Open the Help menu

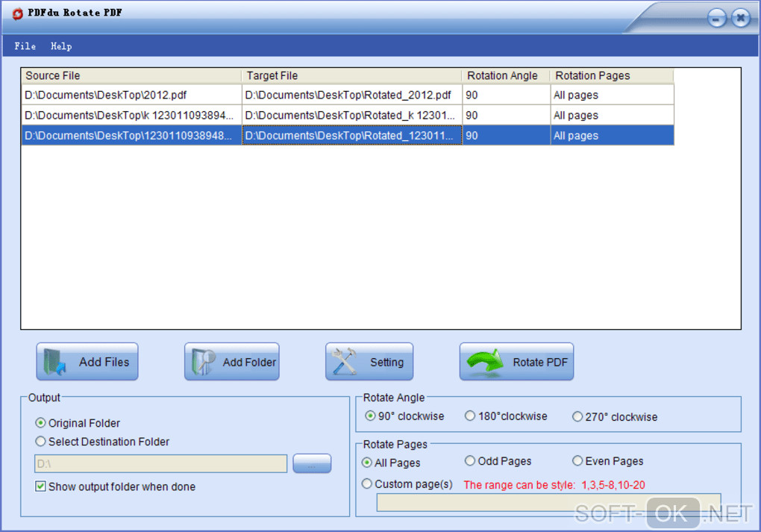tap(61, 46)
